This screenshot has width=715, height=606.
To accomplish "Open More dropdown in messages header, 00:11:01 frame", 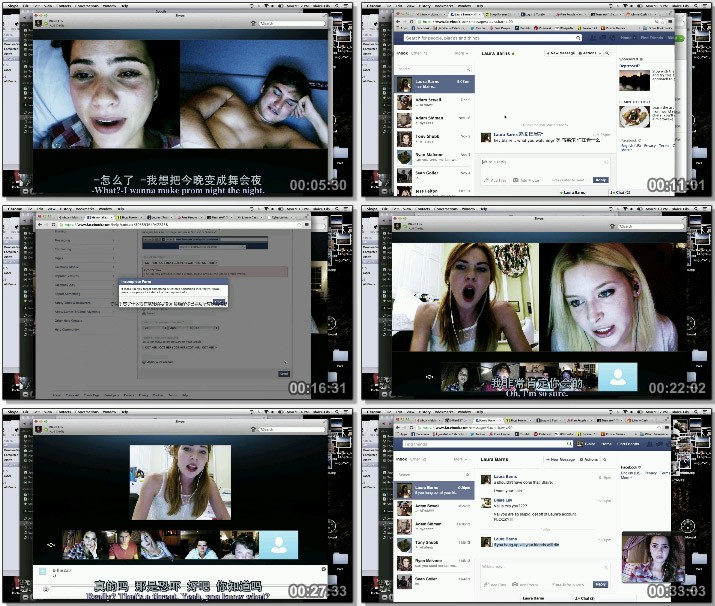I will click(x=461, y=53).
